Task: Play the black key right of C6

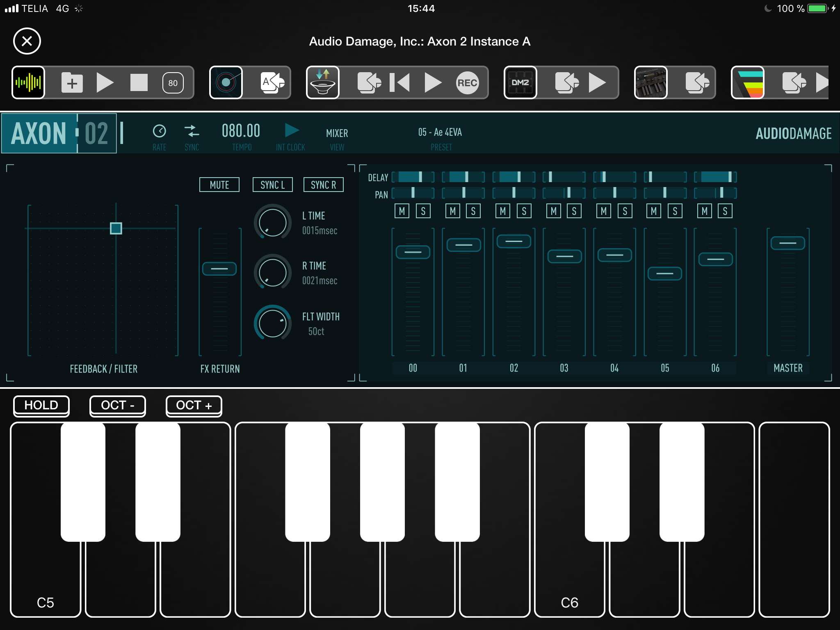Action: [607, 482]
